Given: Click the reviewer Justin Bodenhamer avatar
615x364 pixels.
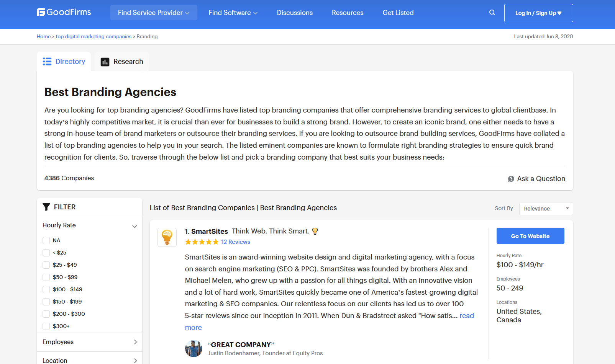Looking at the screenshot, I should click(194, 348).
